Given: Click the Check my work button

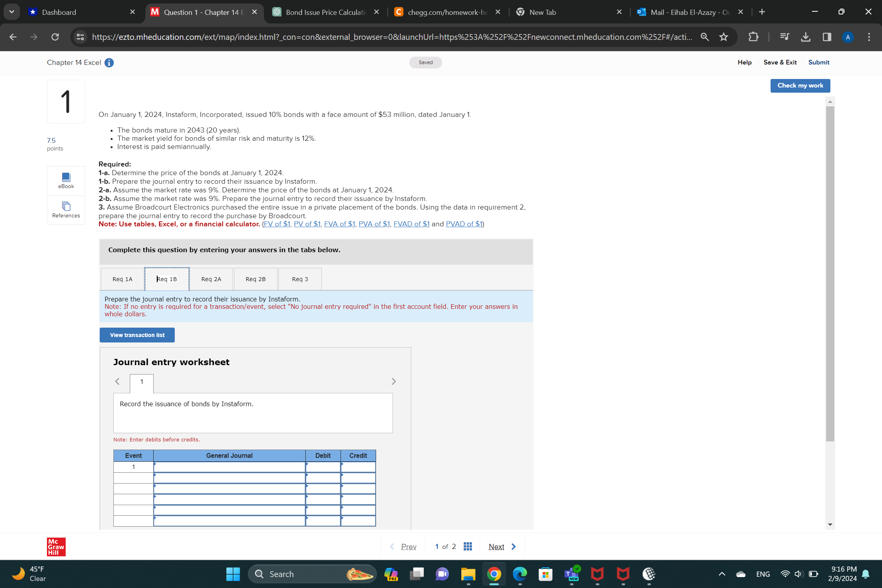Looking at the screenshot, I should pos(800,86).
